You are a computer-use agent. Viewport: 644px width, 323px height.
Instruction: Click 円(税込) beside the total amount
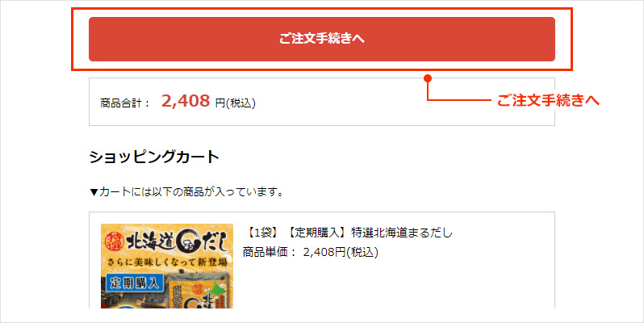click(236, 103)
